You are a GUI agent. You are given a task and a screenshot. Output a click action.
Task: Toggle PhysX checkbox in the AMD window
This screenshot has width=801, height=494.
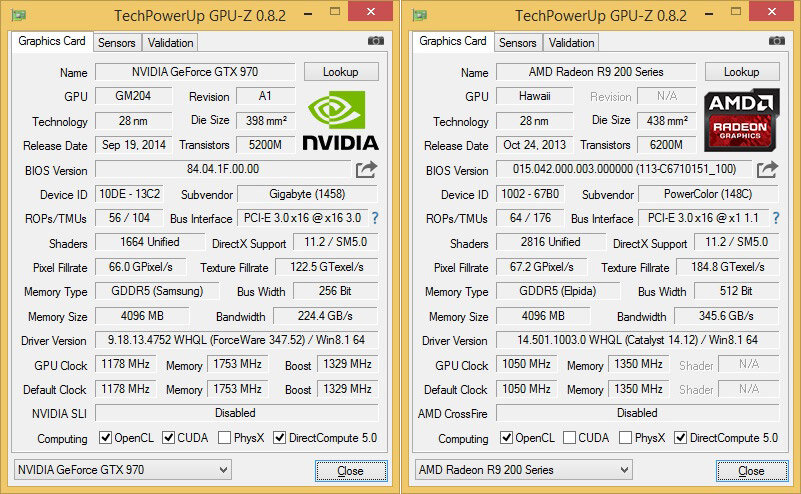click(625, 437)
